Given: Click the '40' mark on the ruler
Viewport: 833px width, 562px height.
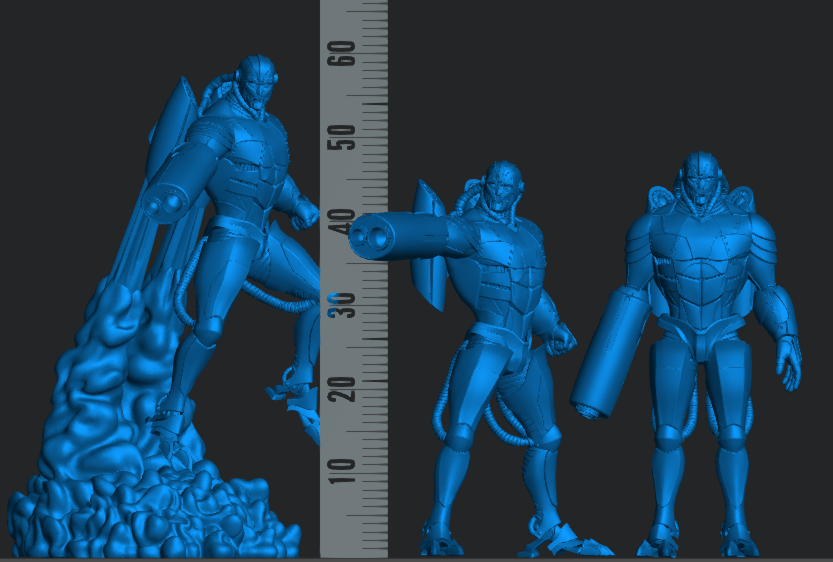Looking at the screenshot, I should 342,222.
